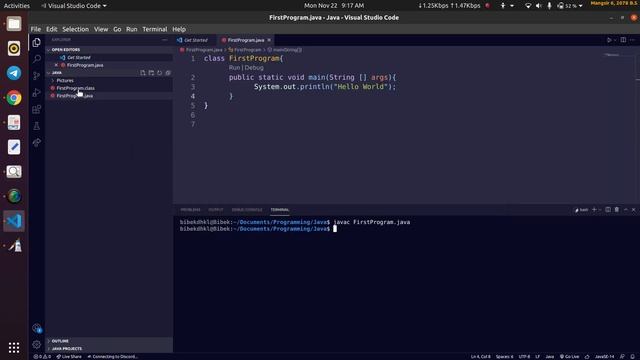
Task: Add a new terminal with plus icon
Action: (x=594, y=210)
